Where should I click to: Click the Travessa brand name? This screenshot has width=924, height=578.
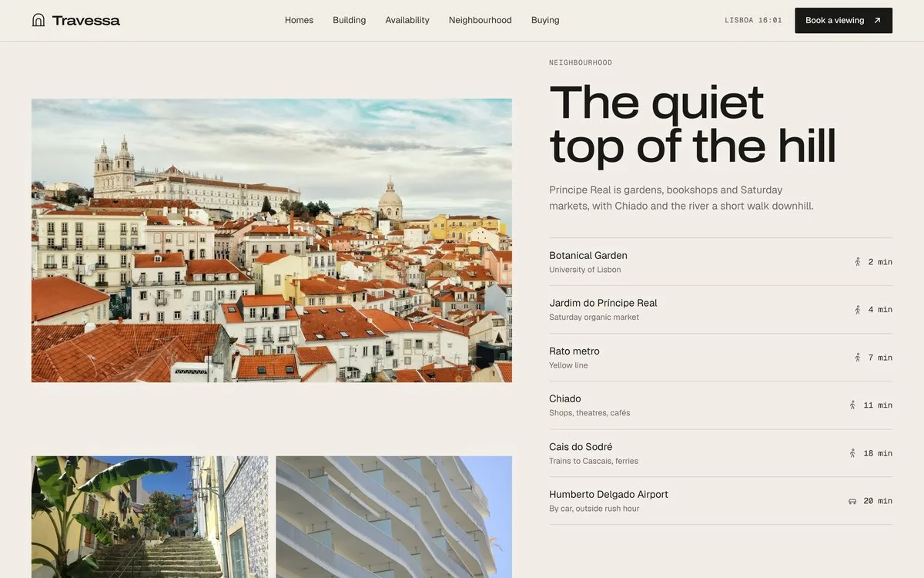tap(86, 20)
